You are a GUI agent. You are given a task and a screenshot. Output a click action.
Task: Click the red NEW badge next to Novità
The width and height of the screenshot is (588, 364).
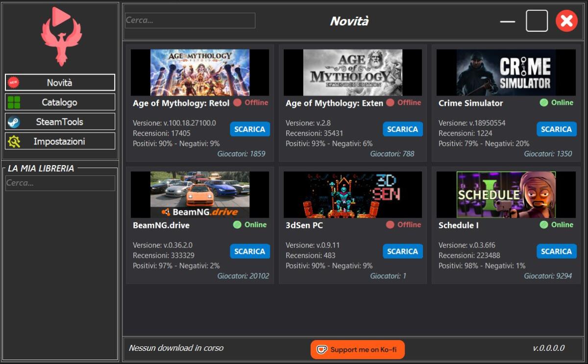(x=12, y=82)
